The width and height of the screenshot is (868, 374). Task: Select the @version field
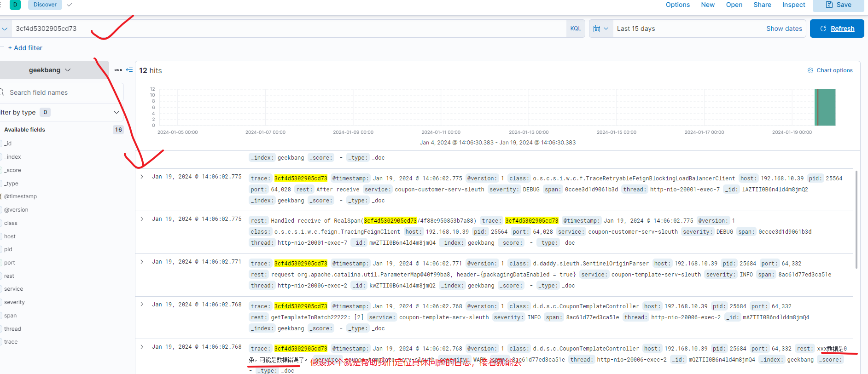[16, 210]
